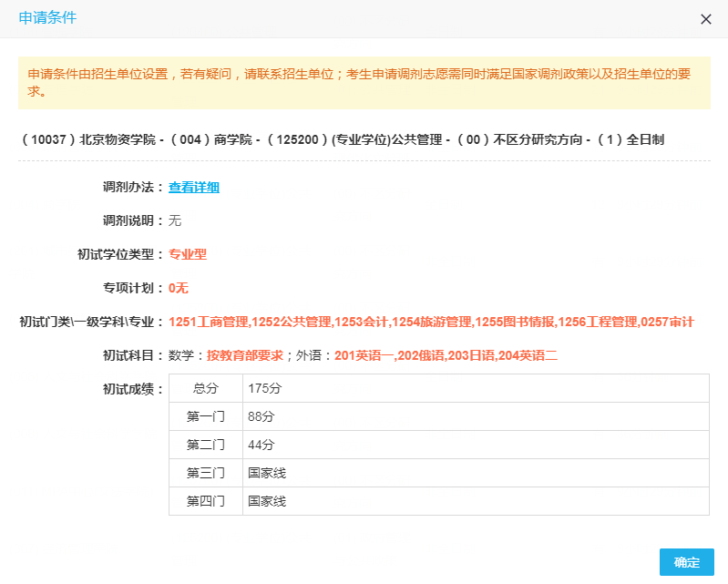The width and height of the screenshot is (728, 584).
Task: Open the 查看详细 link for 调剂办法
Action: pyautogui.click(x=193, y=188)
